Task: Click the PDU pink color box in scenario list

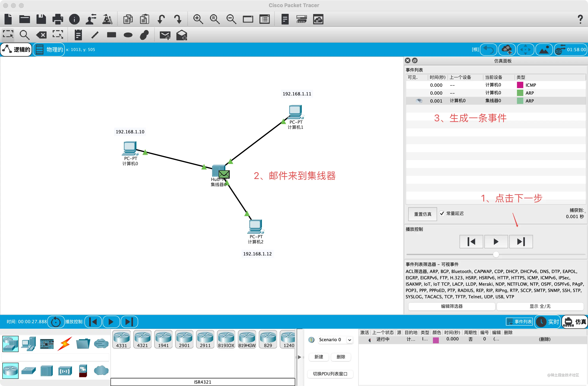Action: click(x=436, y=340)
